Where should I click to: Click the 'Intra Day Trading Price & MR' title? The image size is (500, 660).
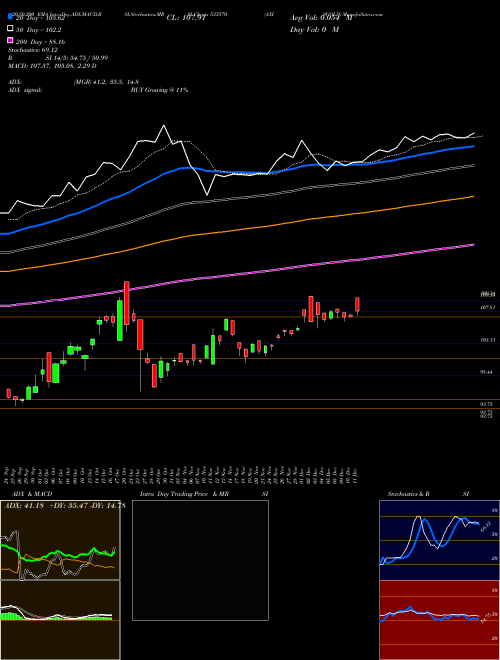[x=184, y=494]
